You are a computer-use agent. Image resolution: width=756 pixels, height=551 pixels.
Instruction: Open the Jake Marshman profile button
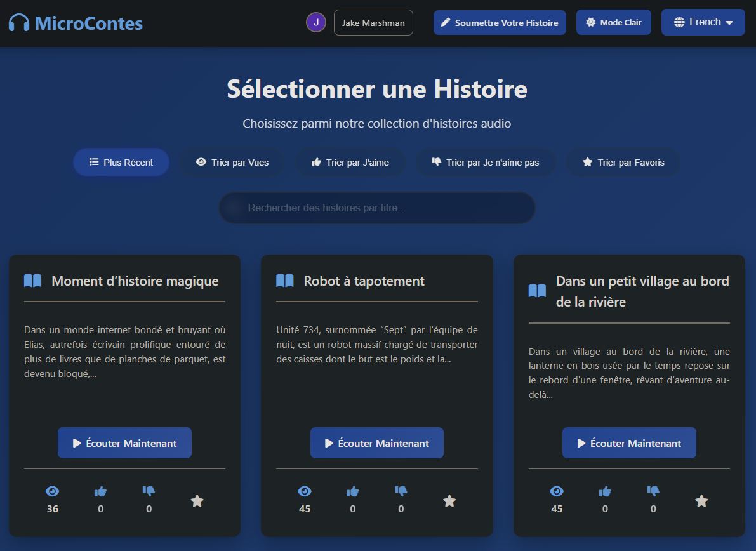pyautogui.click(x=373, y=23)
